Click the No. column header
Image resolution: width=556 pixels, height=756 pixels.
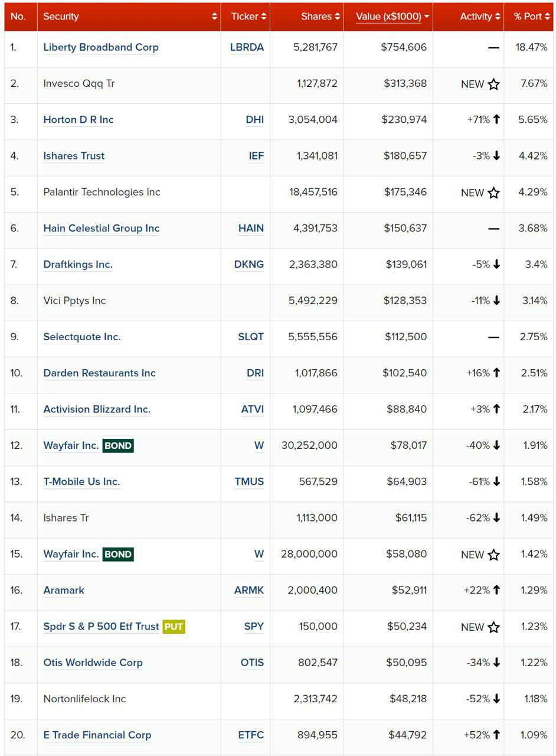21,17
